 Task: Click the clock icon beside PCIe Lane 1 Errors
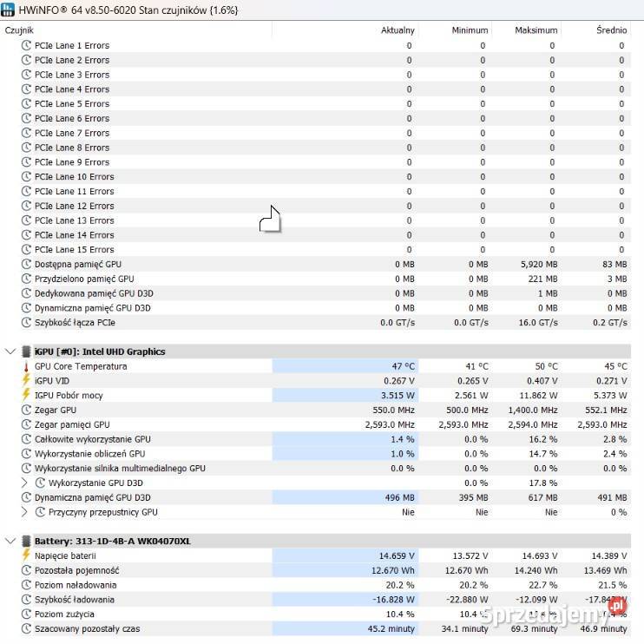coord(26,46)
